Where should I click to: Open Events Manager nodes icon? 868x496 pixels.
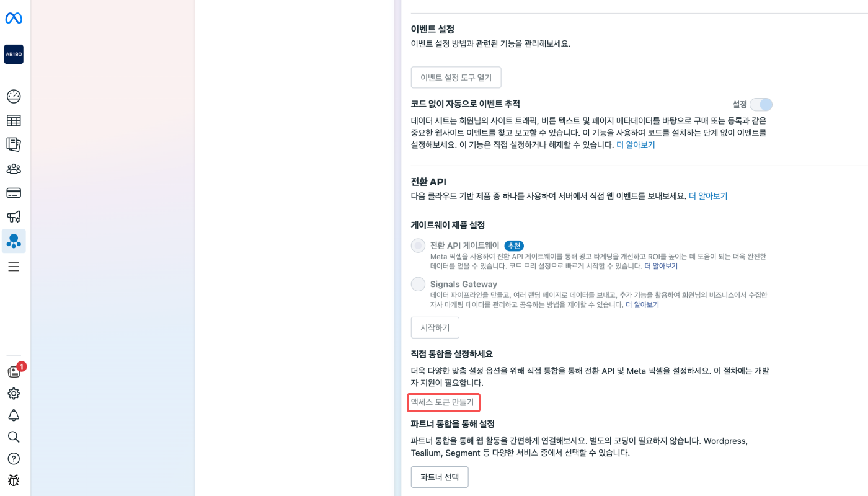tap(14, 241)
